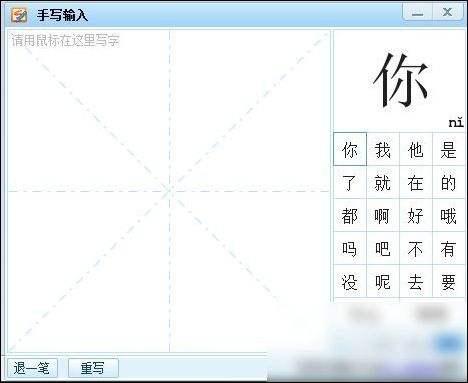Pick candidate character 不
This screenshot has width=468, height=383.
click(416, 248)
